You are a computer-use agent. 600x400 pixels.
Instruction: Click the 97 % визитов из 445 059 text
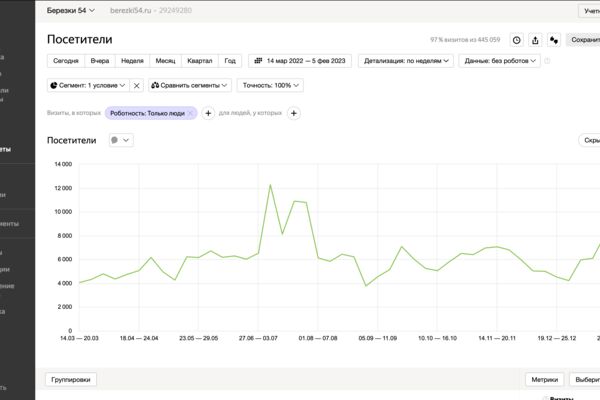coord(465,40)
